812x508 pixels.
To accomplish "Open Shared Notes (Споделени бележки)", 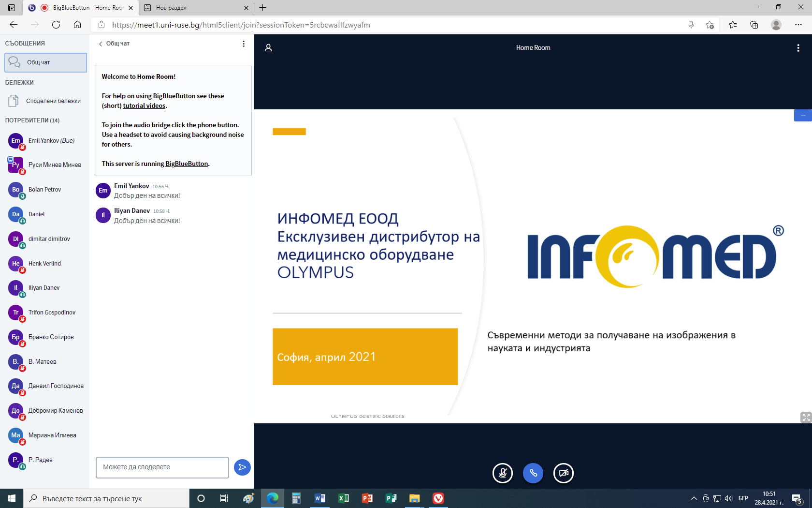I will click(53, 101).
